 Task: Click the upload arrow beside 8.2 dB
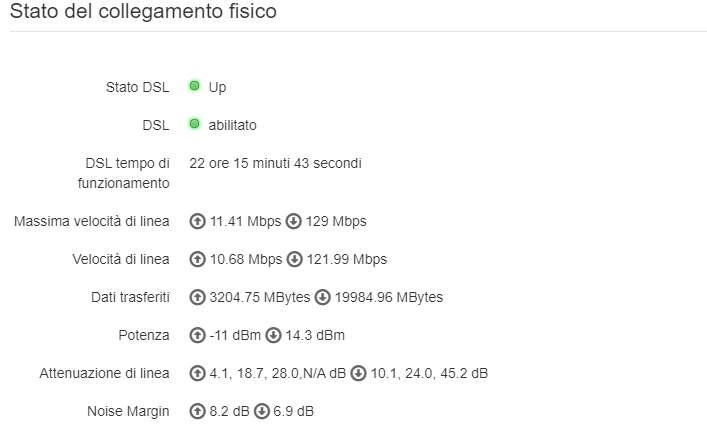pos(197,411)
